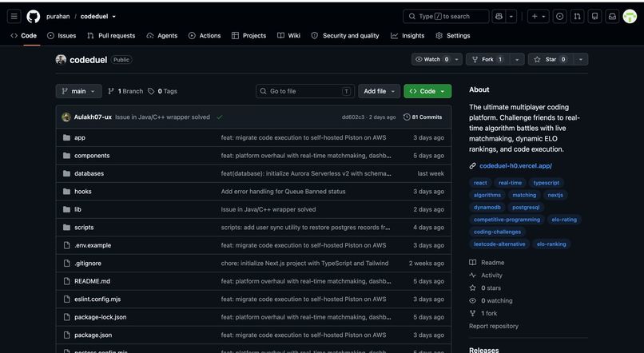Click the link icon beside codeduel-h0.vercel.app
Image resolution: width=644 pixels, height=353 pixels.
coord(473,166)
